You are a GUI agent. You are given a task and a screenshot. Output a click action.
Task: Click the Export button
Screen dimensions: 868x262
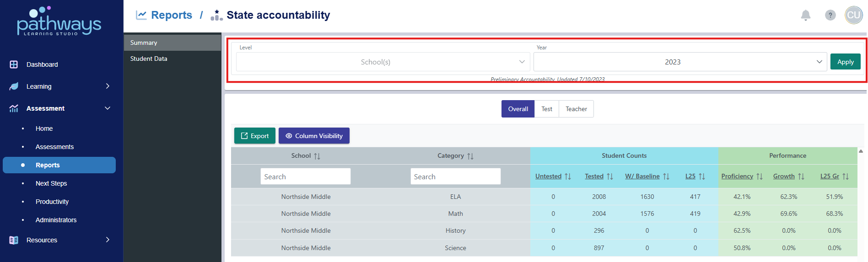click(x=255, y=136)
